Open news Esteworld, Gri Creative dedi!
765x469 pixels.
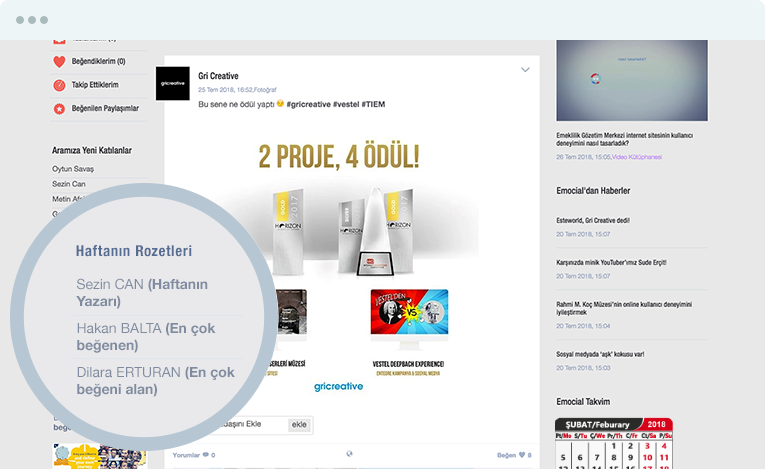point(593,221)
